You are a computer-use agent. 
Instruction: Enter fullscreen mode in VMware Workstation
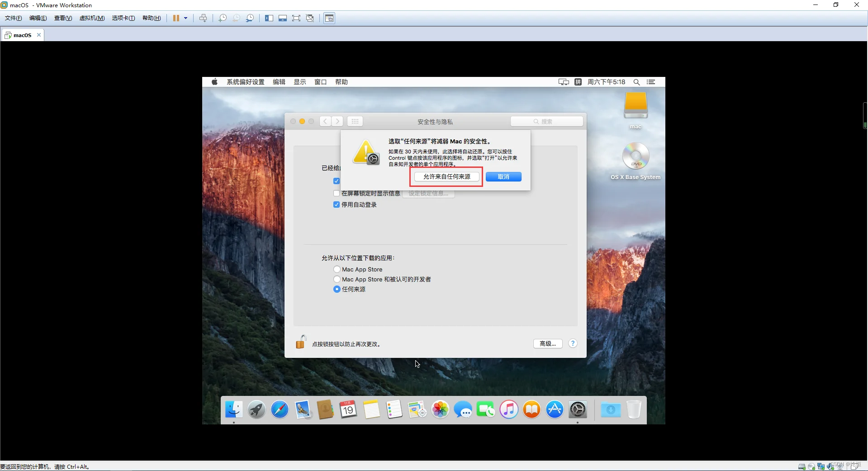296,18
